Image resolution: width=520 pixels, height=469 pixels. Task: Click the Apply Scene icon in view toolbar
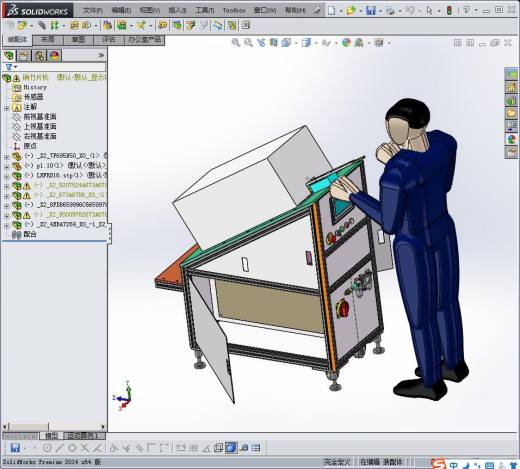click(359, 43)
